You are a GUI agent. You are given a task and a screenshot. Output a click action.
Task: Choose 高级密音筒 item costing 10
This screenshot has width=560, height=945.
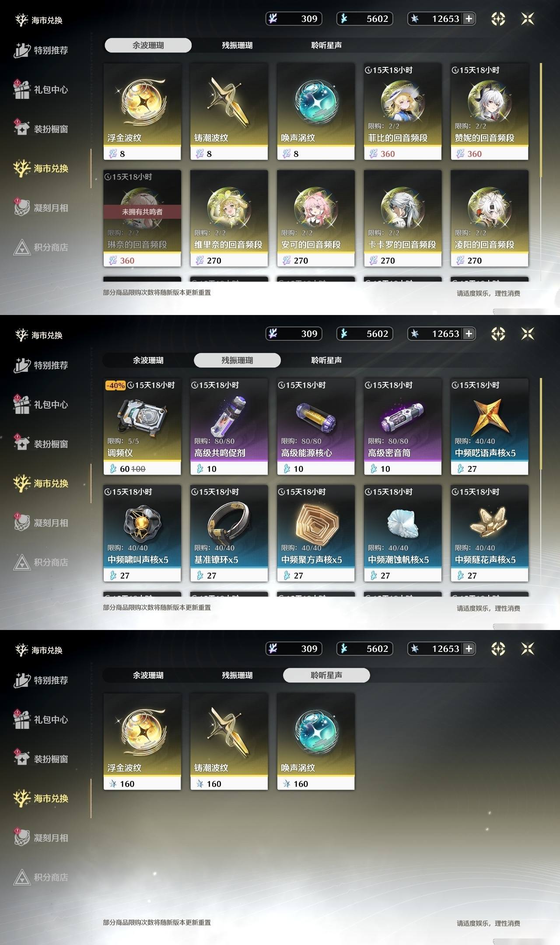point(402,427)
